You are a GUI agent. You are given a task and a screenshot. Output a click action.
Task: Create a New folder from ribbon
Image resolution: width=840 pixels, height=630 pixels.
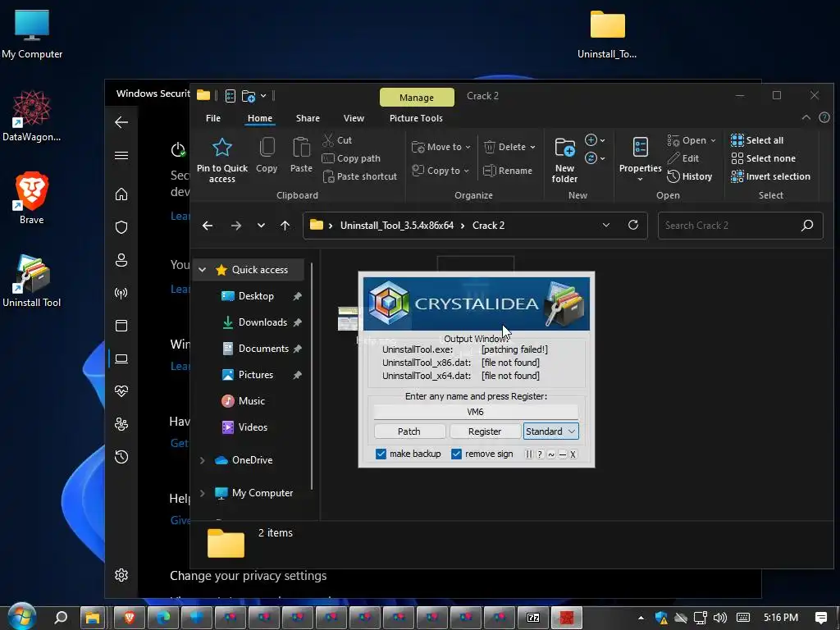click(x=564, y=160)
